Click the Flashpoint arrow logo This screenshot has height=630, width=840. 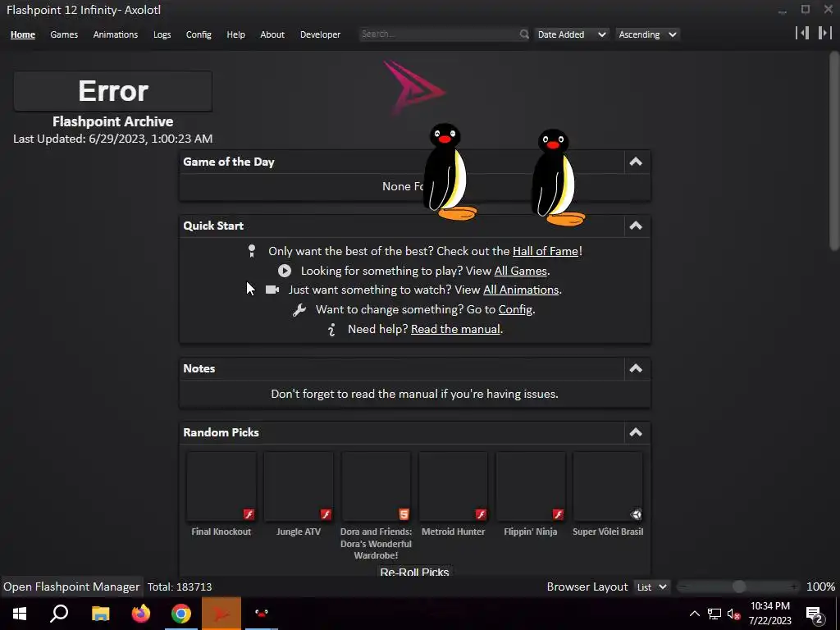click(x=413, y=87)
